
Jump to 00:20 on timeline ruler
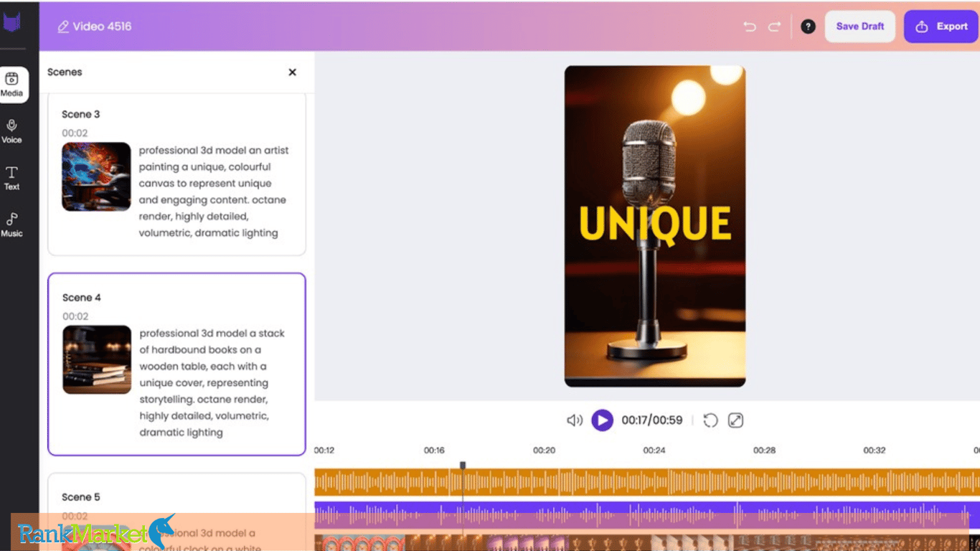click(x=544, y=451)
